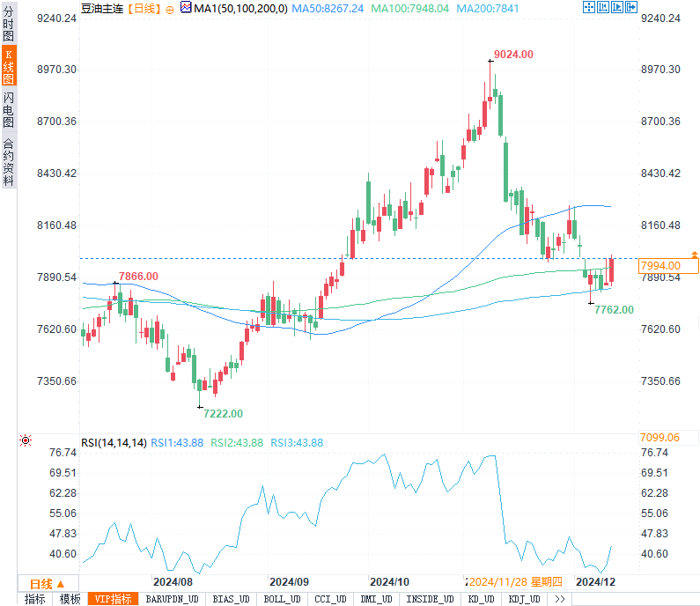Expand more indicators with >> button
This screenshot has width=700, height=606.
coord(560,599)
